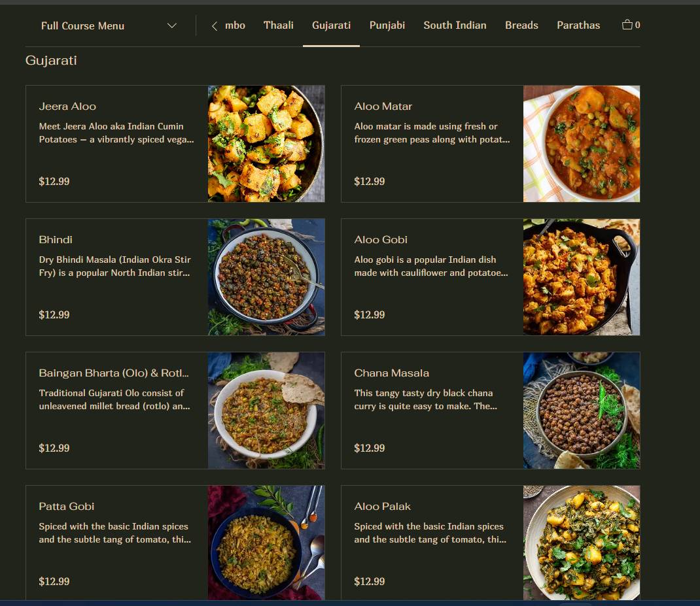Image resolution: width=700 pixels, height=606 pixels.
Task: Click the Patta Gobi $12.99 price
Action: [54, 581]
